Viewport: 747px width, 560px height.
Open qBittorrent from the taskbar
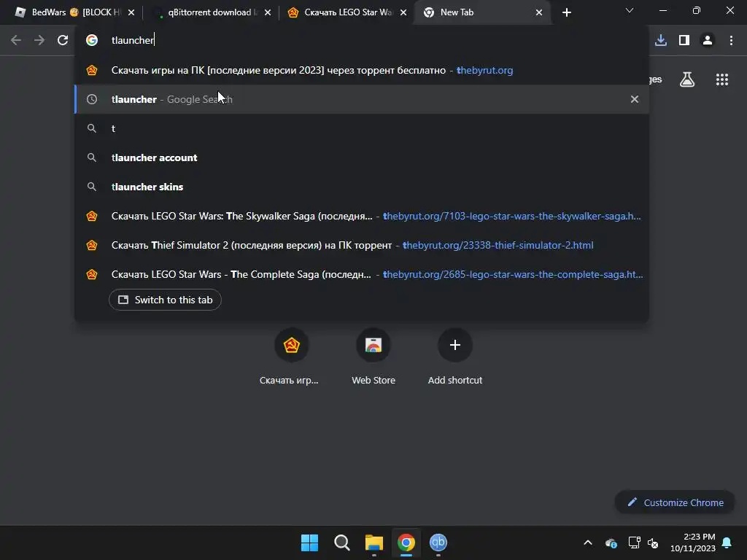click(438, 542)
